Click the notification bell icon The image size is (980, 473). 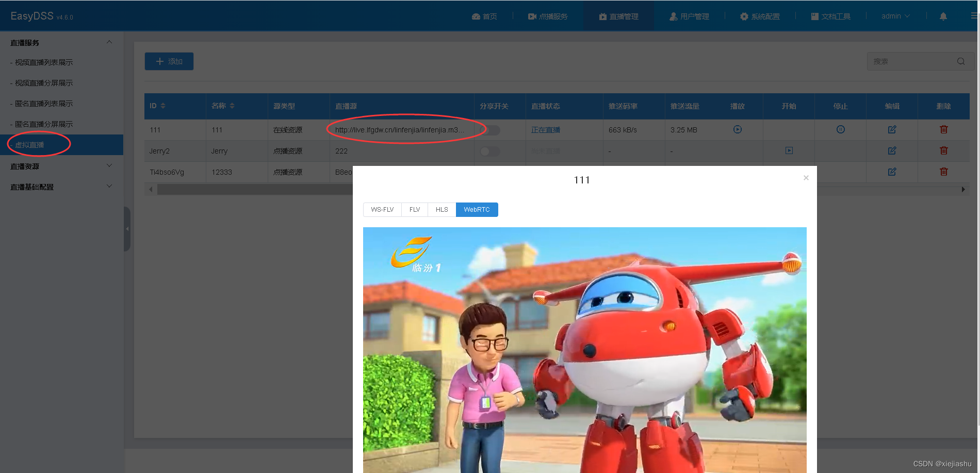[943, 16]
